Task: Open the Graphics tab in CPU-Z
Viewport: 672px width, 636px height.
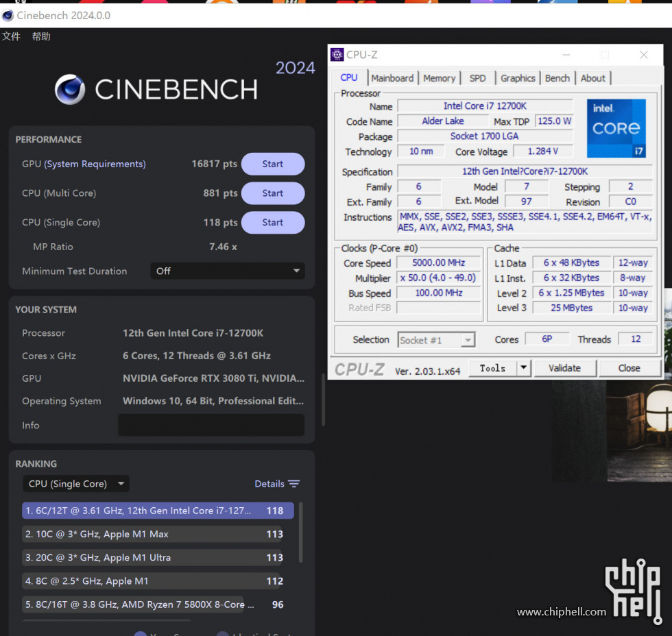Action: (518, 78)
